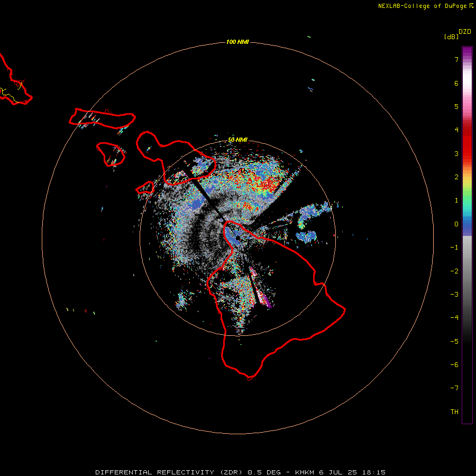Click the -2 value on the color scale
The image size is (476, 476).
[x=454, y=271]
